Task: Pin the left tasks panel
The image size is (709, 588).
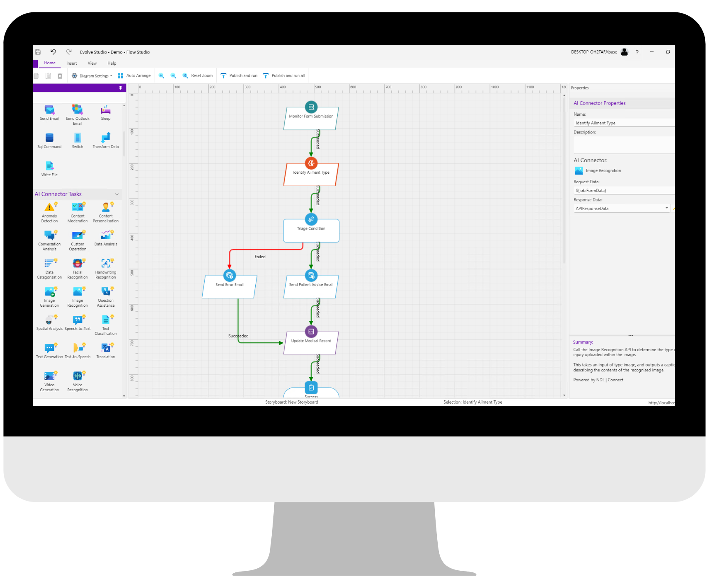Action: 120,88
